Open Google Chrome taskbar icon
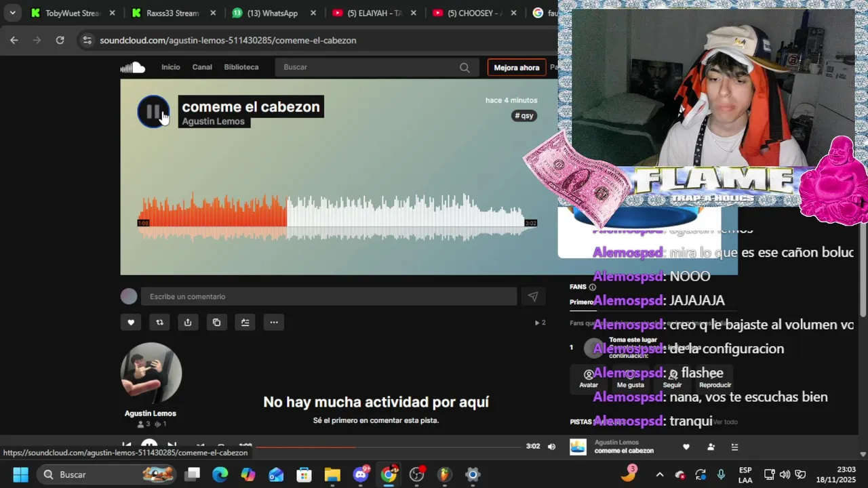This screenshot has width=868, height=488. tap(389, 474)
